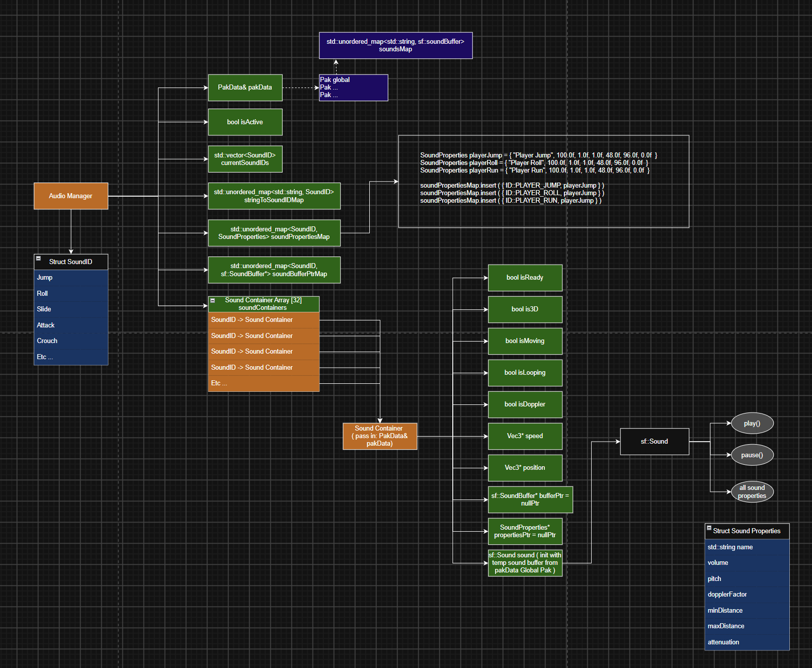Click the Pak global list box

click(354, 88)
